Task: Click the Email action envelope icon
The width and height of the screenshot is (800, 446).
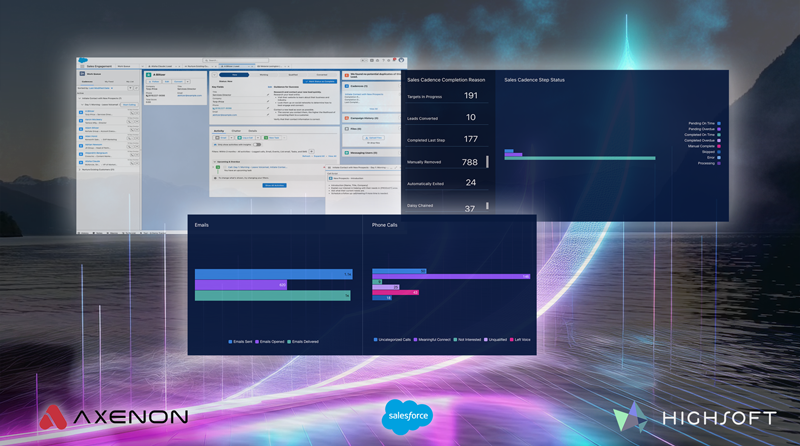Action: point(217,138)
